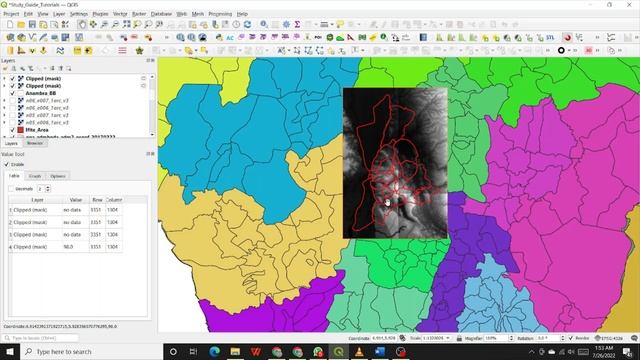
Task: Toggle the Decimals checkbox
Action: coord(11,189)
